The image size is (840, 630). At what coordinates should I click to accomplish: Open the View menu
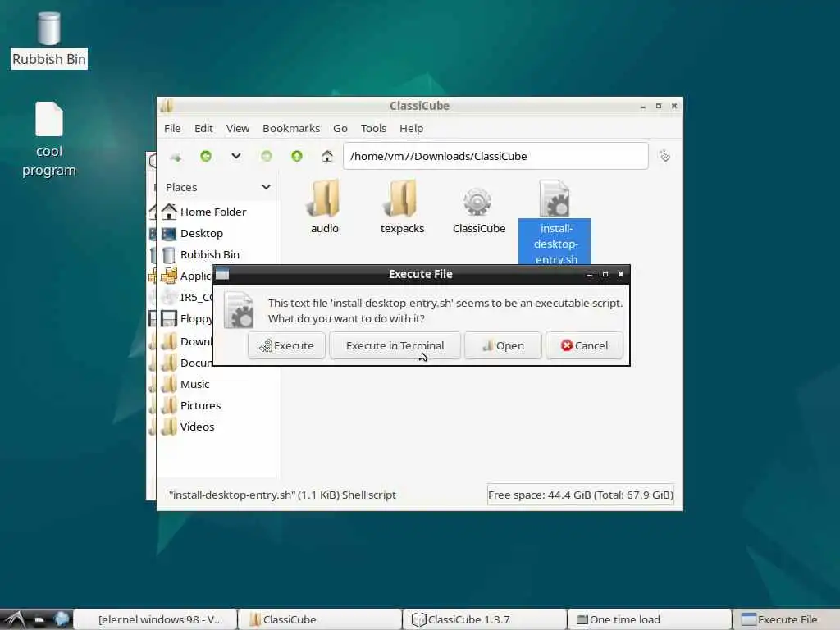pos(237,128)
